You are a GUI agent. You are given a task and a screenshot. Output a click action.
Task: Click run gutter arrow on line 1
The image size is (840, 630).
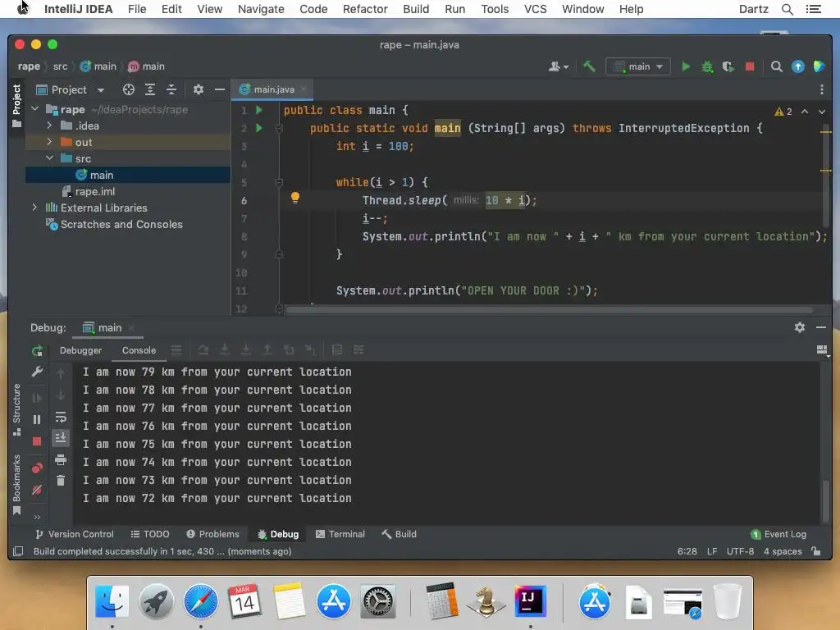[x=259, y=110]
